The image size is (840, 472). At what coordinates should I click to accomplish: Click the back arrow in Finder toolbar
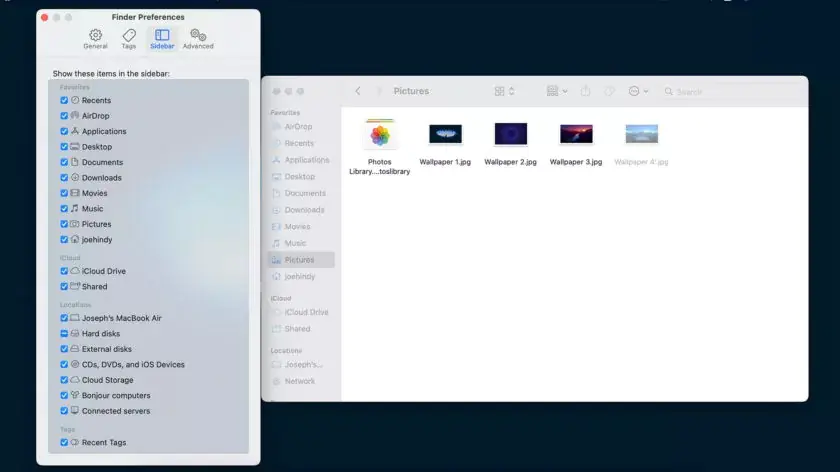click(x=358, y=91)
